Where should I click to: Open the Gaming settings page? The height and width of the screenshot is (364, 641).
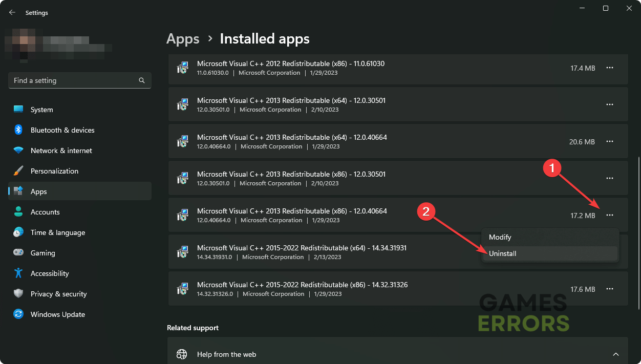(x=43, y=253)
